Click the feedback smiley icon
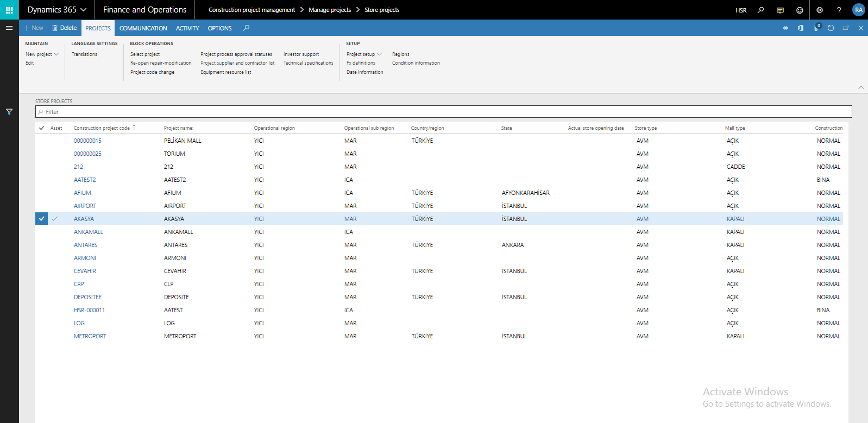The height and width of the screenshot is (423, 868). (x=800, y=10)
